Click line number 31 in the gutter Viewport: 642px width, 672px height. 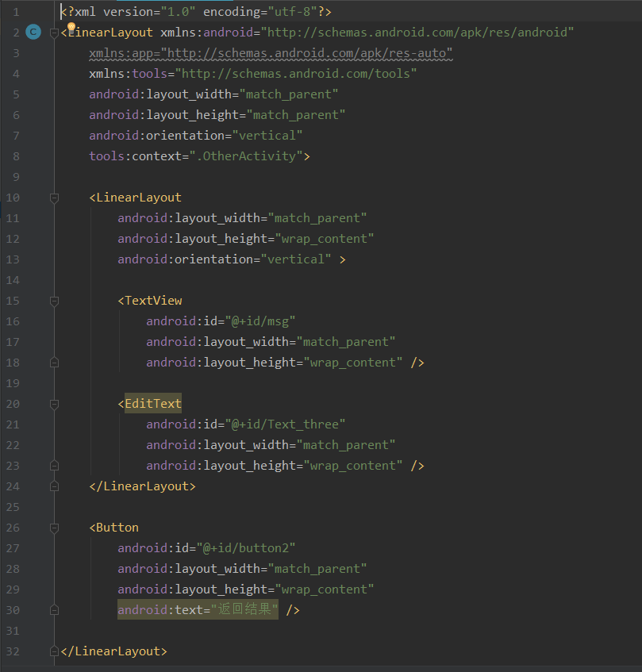pos(13,631)
